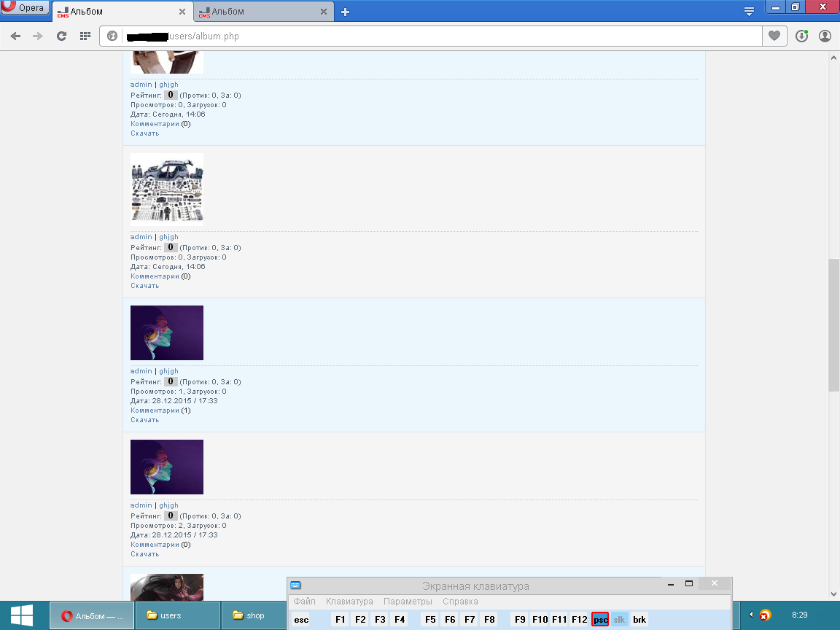Screen dimensions: 840x630
Task: Close the first Альбом tab
Action: tap(182, 11)
